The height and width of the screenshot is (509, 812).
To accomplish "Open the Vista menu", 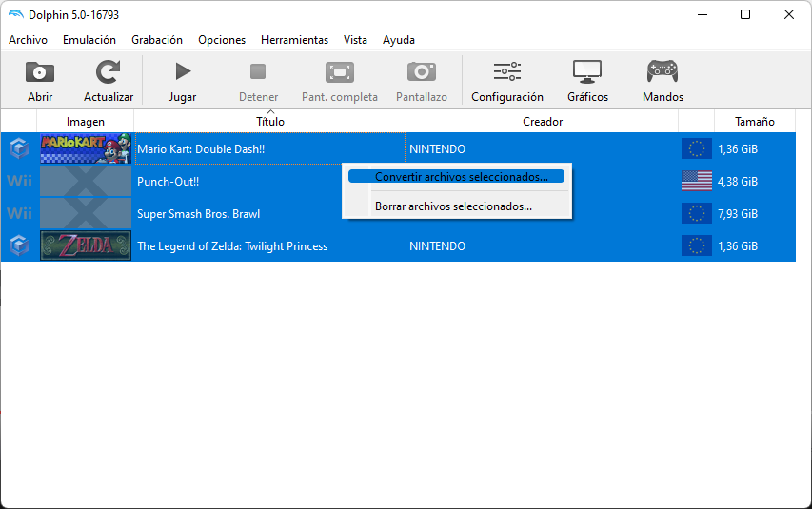I will 355,40.
